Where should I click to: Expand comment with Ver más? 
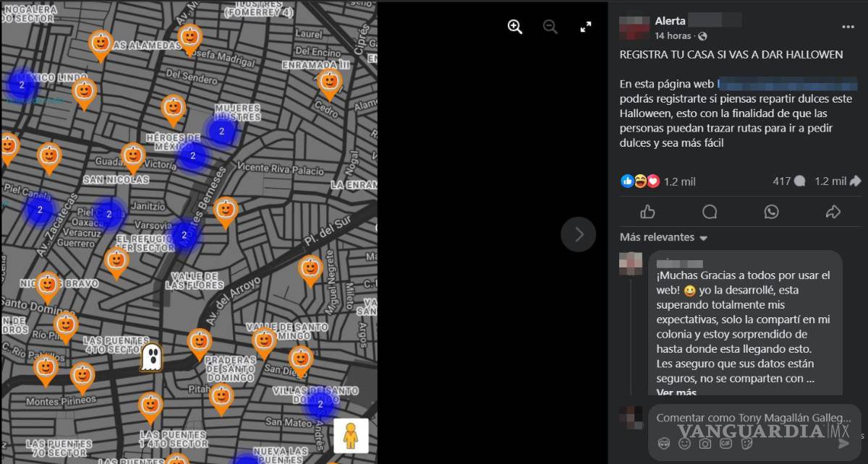click(x=676, y=392)
